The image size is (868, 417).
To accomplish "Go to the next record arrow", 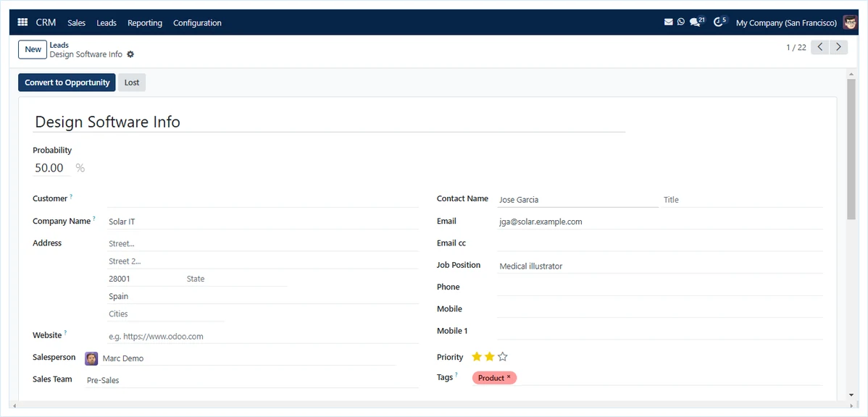I will (x=839, y=47).
